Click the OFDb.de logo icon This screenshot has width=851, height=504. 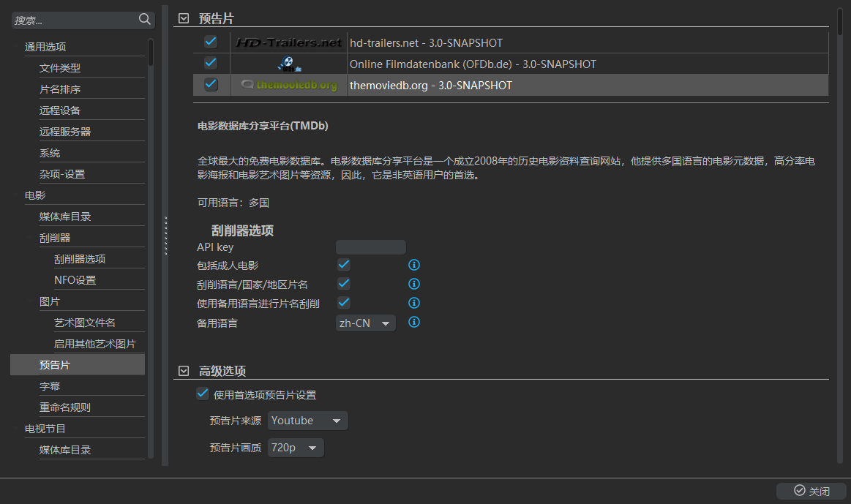click(288, 64)
